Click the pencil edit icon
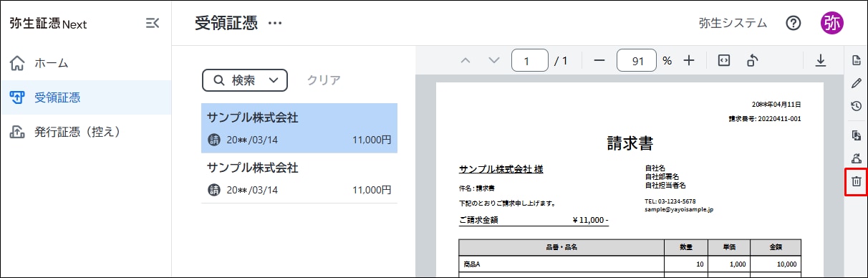The width and height of the screenshot is (868, 278). [x=856, y=82]
